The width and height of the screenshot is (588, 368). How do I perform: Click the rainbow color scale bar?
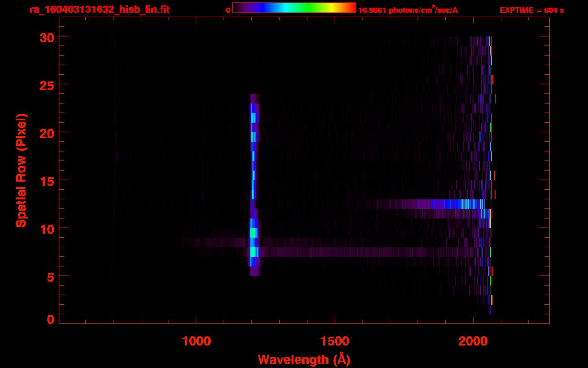click(294, 8)
